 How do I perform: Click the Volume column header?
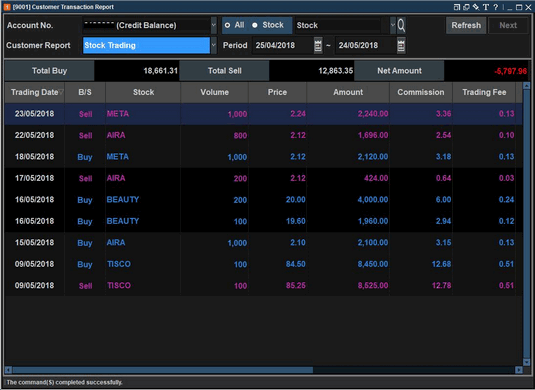pyautogui.click(x=215, y=92)
